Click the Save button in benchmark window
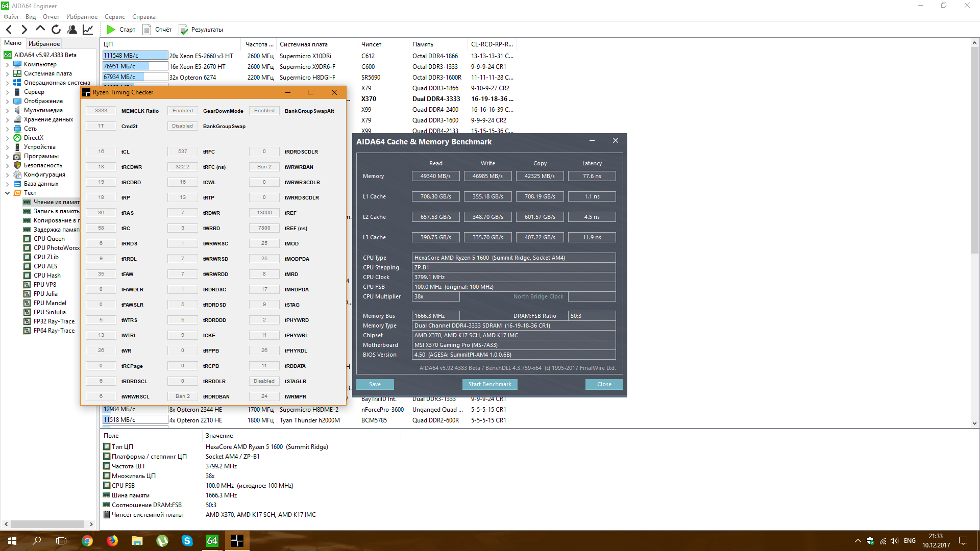 click(375, 385)
